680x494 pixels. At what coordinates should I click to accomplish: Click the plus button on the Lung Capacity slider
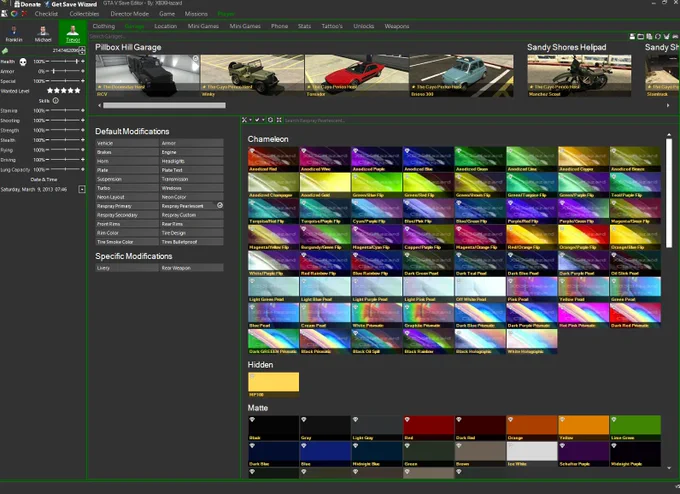tap(82, 170)
